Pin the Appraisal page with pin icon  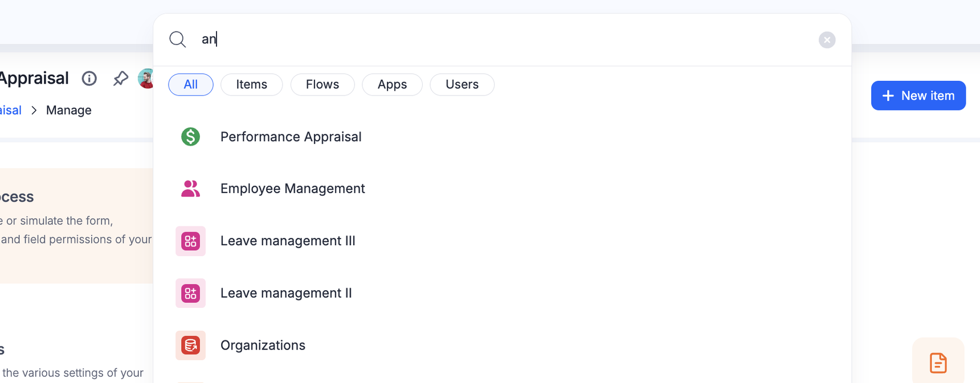click(120, 79)
